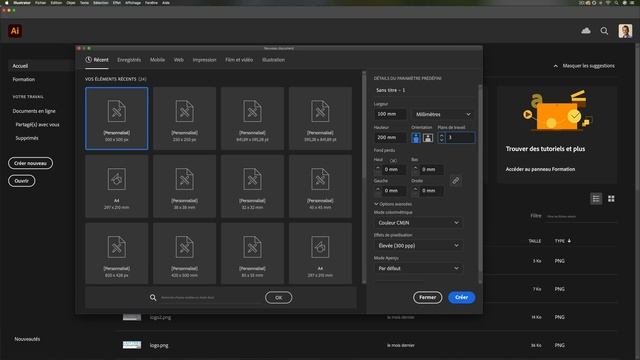Viewport: 640px width, 360px height.
Task: Collapse the Options avancées section
Action: (x=393, y=204)
